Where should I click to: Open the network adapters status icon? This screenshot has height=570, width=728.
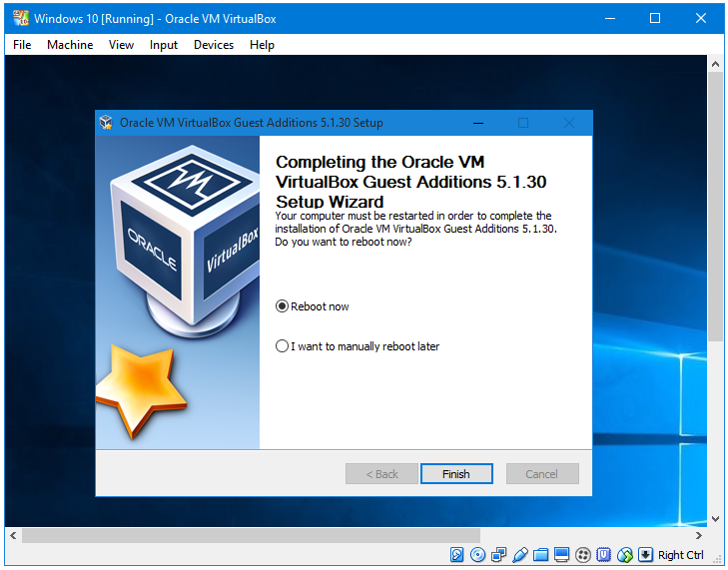(499, 555)
